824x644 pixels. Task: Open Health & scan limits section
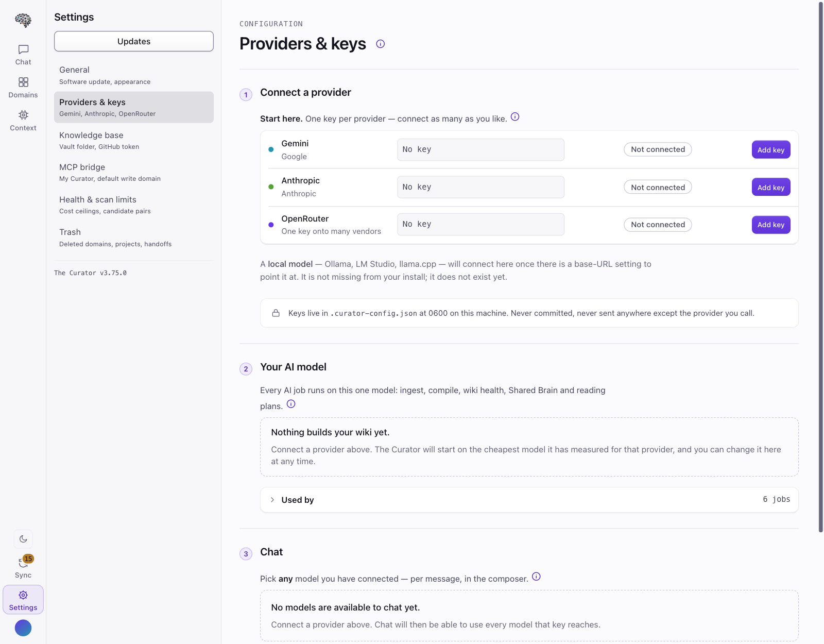pyautogui.click(x=134, y=205)
